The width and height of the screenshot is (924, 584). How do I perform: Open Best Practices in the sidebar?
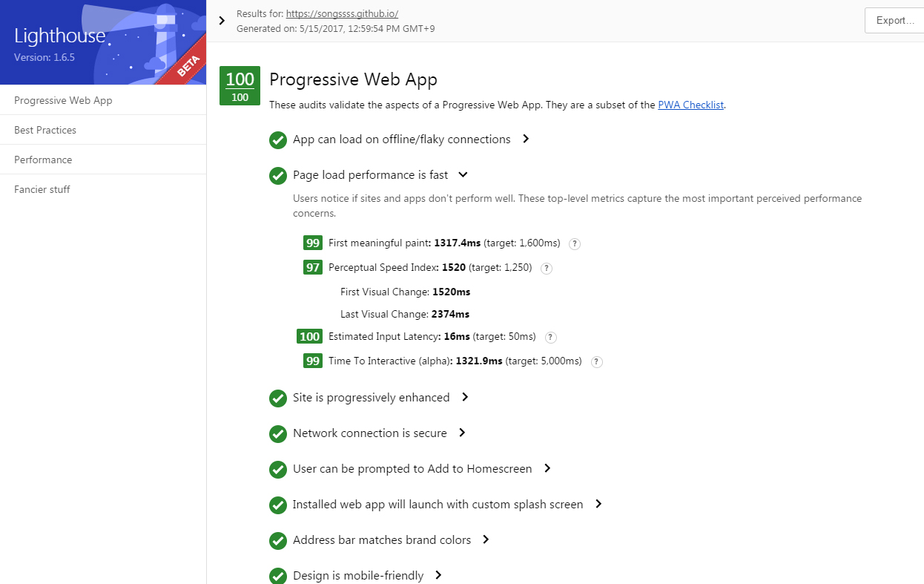click(45, 130)
